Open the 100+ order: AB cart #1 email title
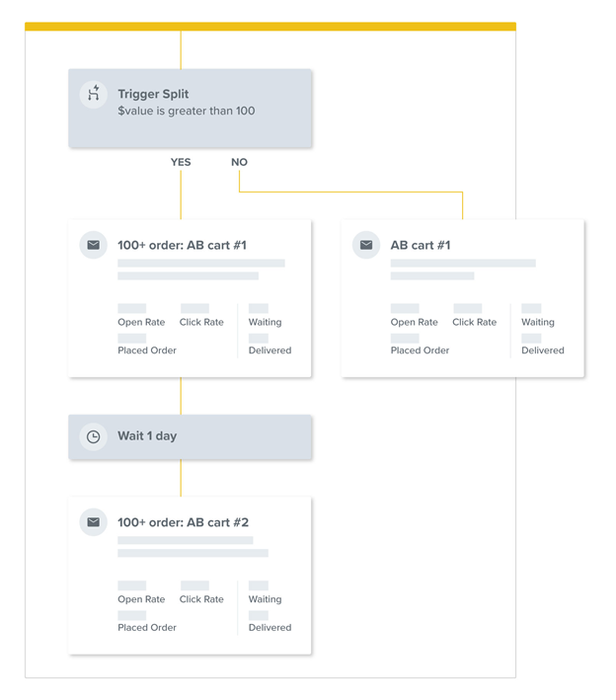Image resolution: width=616 pixels, height=700 pixels. (182, 246)
